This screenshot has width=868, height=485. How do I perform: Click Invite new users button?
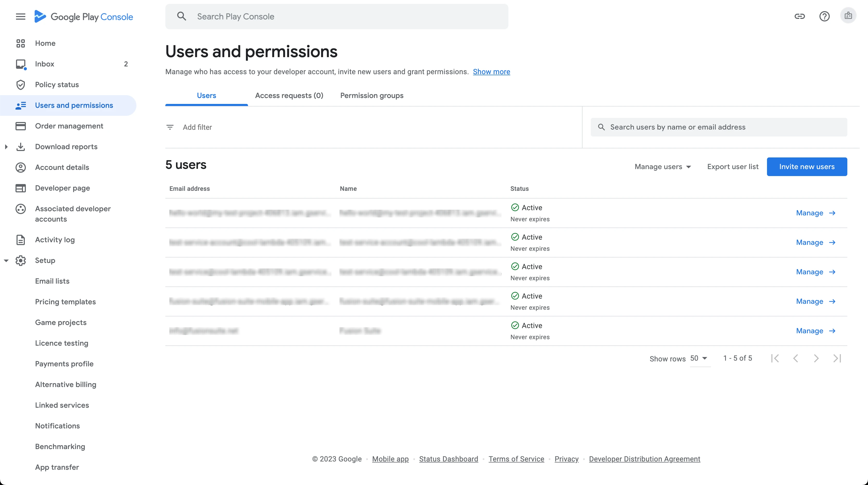click(807, 166)
